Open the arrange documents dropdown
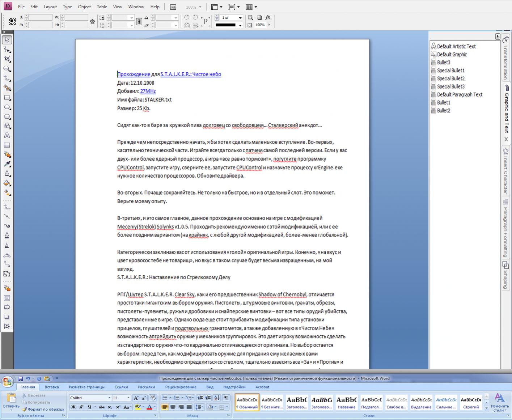512x420 pixels. click(252, 7)
